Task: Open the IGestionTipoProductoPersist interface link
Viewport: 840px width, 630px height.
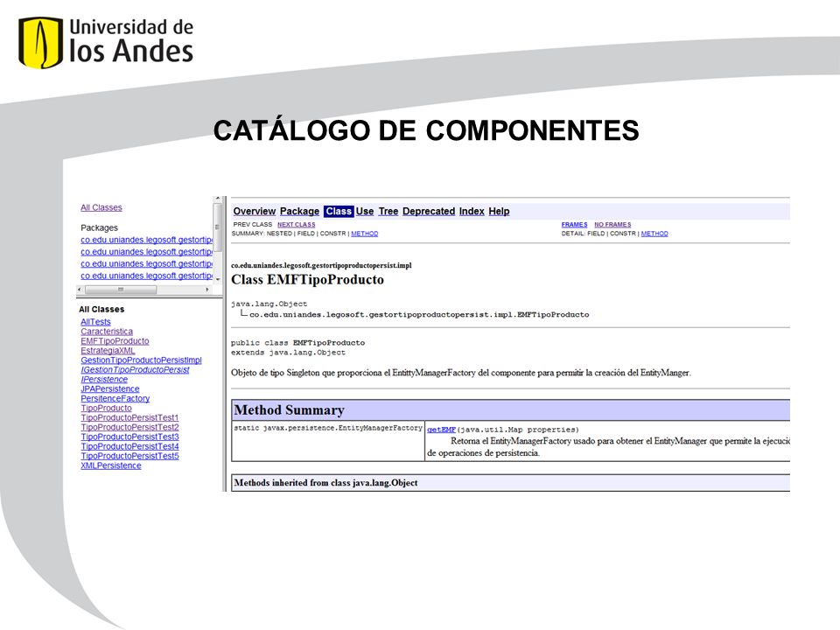Action: click(x=135, y=370)
